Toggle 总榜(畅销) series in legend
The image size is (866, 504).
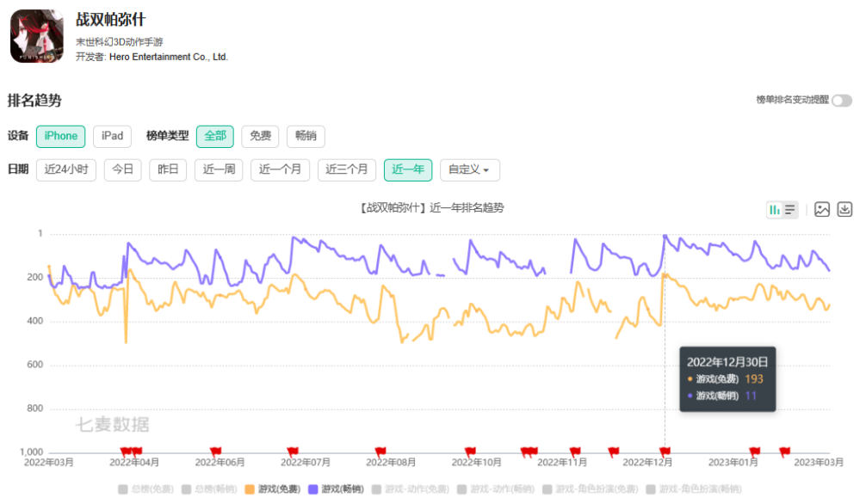[209, 489]
